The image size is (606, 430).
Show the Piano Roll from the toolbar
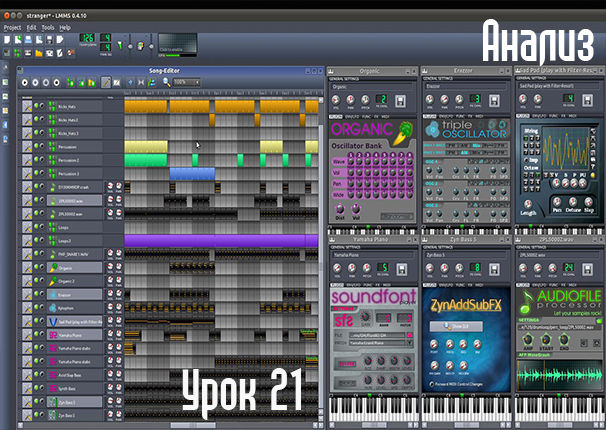28,53
